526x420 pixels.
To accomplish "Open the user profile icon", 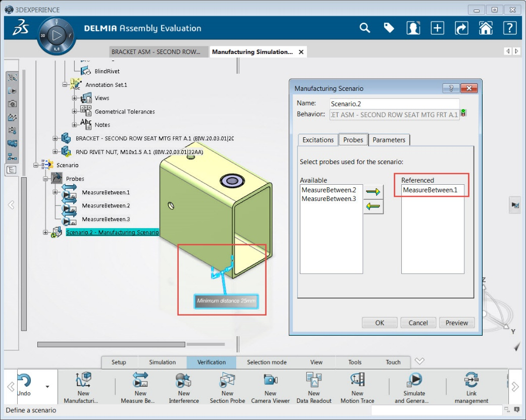I will (x=413, y=28).
